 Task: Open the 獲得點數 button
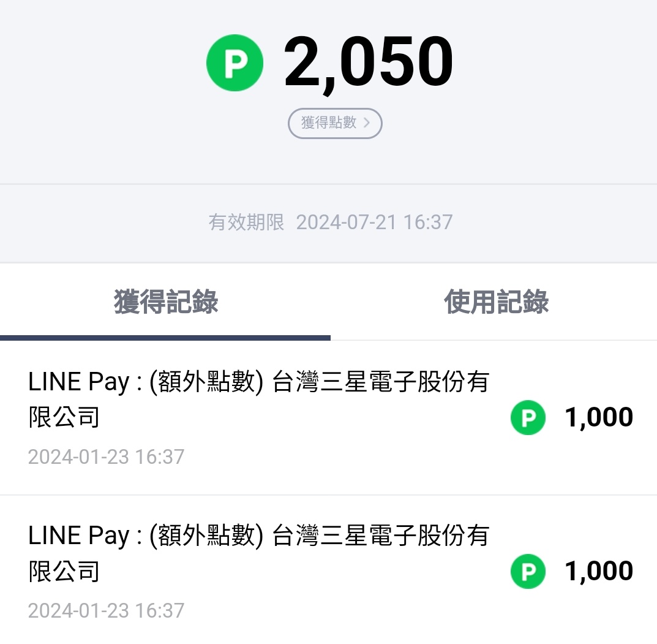click(334, 123)
